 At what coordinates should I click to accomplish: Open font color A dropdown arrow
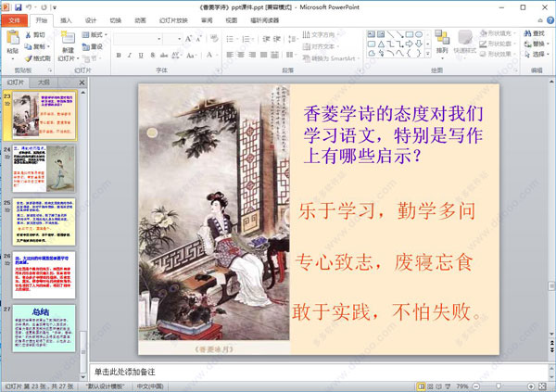point(217,55)
